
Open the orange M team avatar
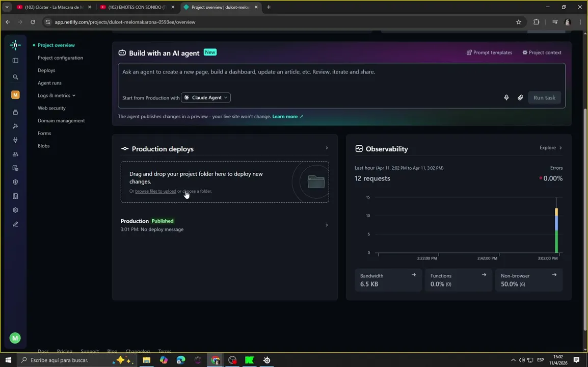coord(15,95)
